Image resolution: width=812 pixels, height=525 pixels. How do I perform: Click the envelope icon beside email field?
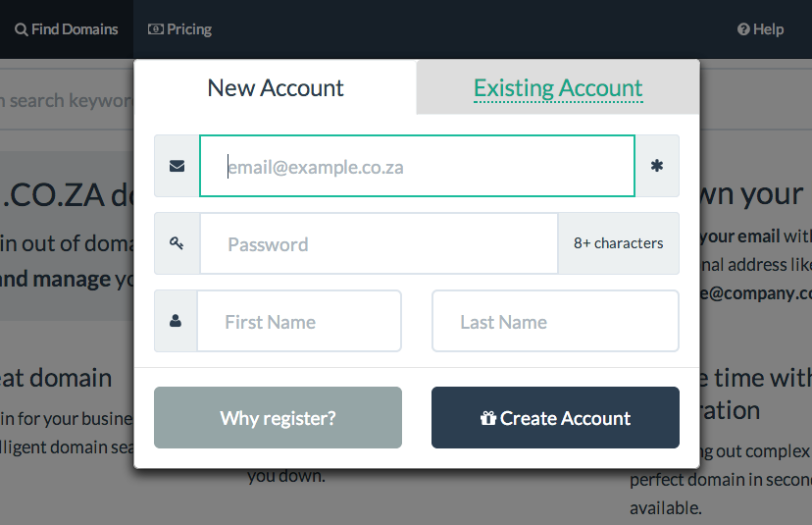177,167
